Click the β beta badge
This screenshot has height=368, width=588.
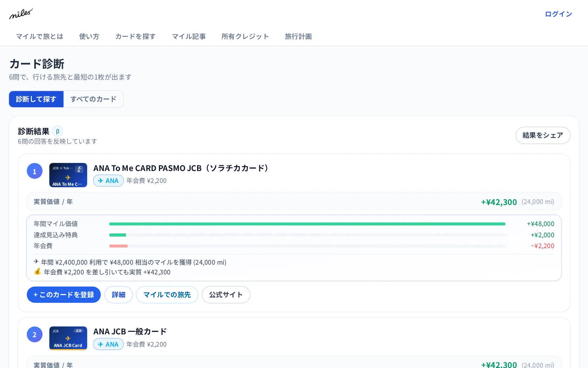pos(58,131)
